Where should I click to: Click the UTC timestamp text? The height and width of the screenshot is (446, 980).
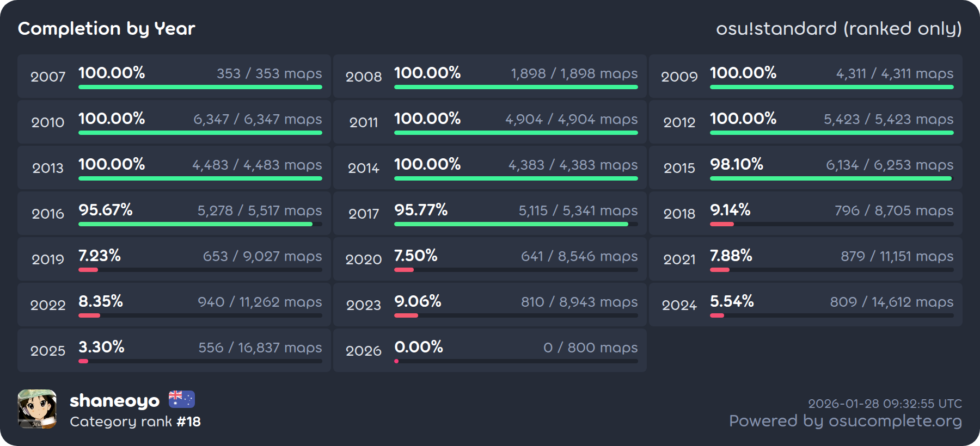(885, 404)
